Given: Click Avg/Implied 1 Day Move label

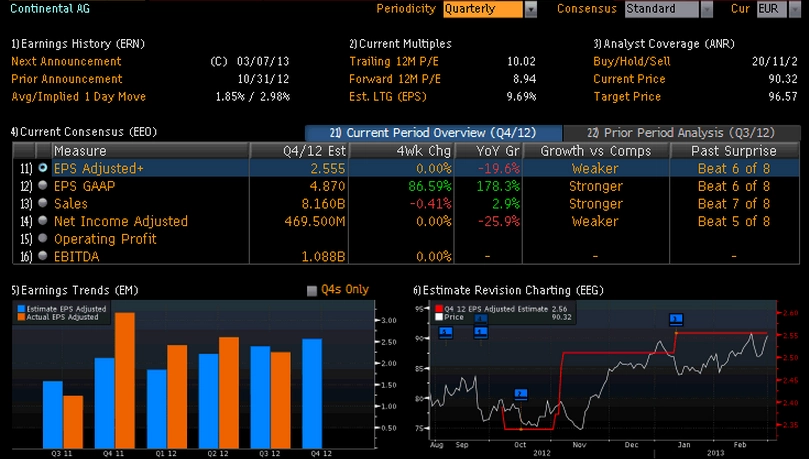Looking at the screenshot, I should coord(78,96).
